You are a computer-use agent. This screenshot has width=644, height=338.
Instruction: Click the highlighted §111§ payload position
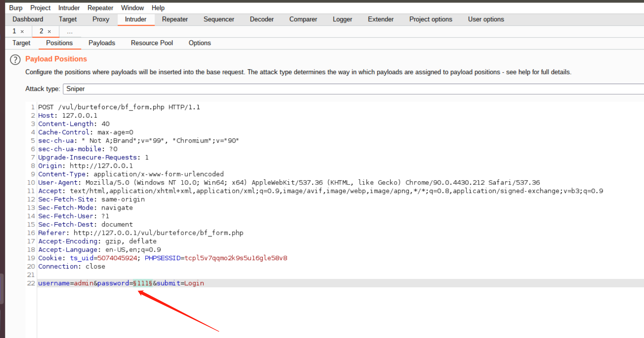(x=143, y=283)
